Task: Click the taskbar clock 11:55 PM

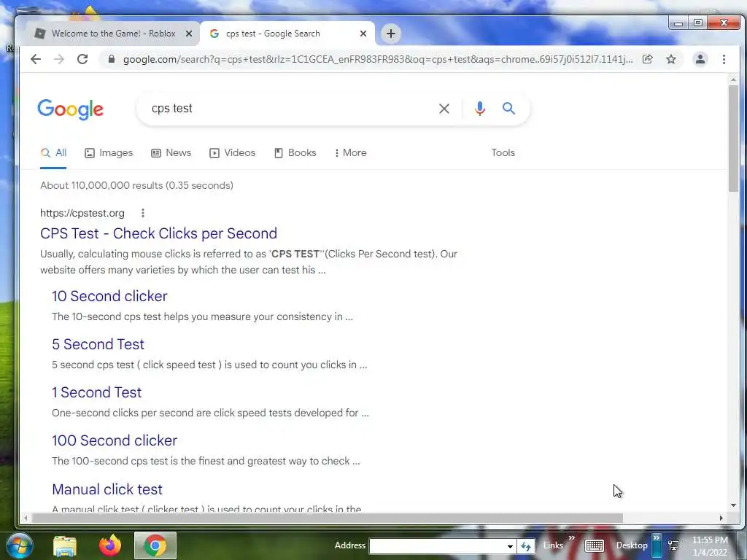Action: tap(710, 540)
